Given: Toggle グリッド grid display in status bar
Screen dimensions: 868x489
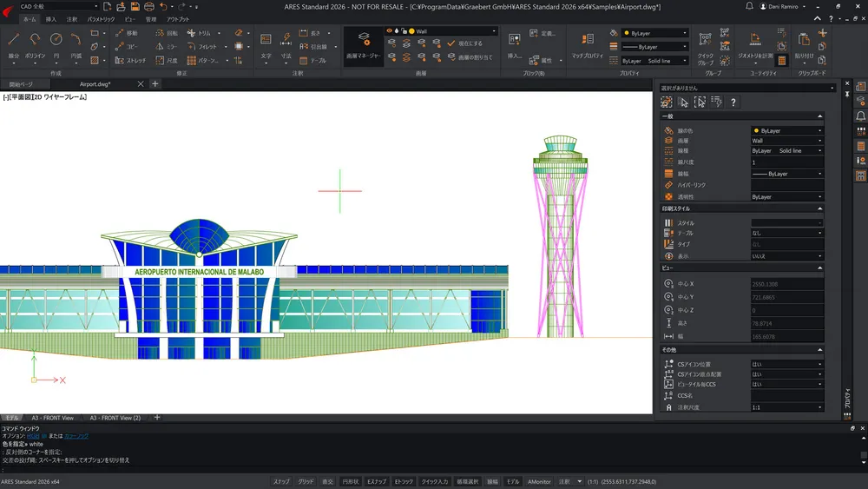Looking at the screenshot, I should click(x=306, y=481).
